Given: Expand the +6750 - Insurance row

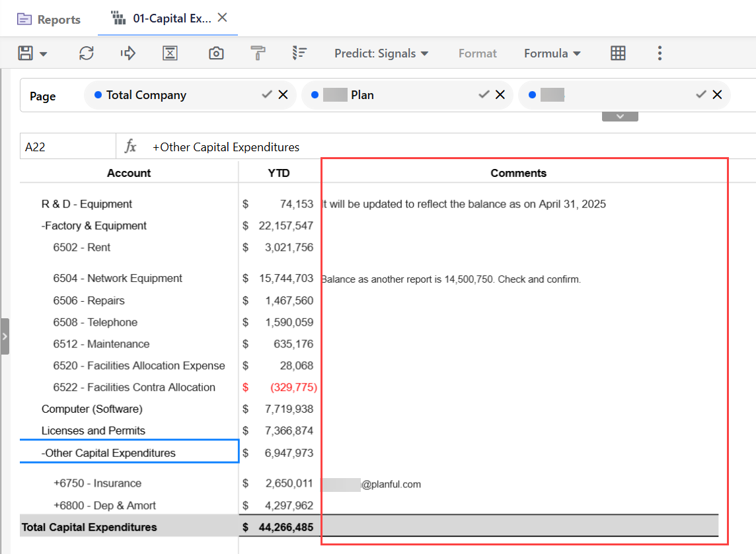Looking at the screenshot, I should [x=97, y=483].
